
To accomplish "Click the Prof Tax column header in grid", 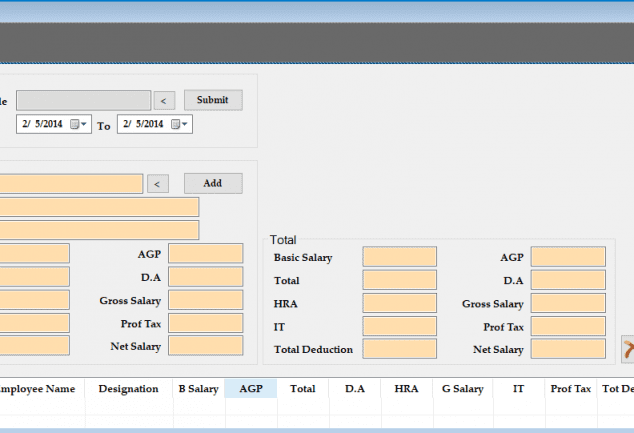I will point(571,389).
